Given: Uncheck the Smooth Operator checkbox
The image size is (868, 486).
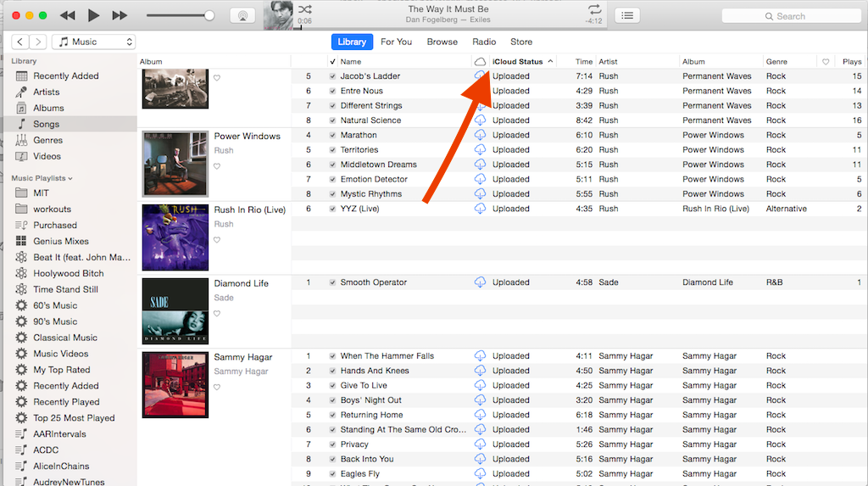Looking at the screenshot, I should coord(332,282).
